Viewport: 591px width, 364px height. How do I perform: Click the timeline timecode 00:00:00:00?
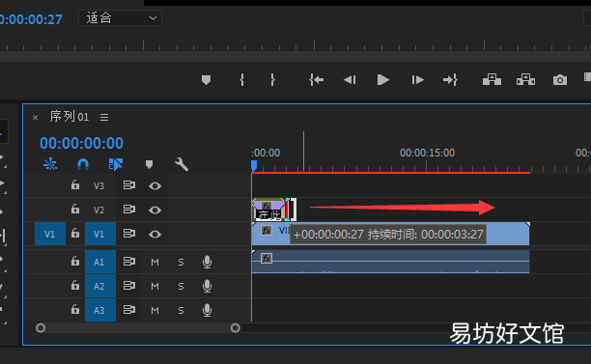[81, 143]
